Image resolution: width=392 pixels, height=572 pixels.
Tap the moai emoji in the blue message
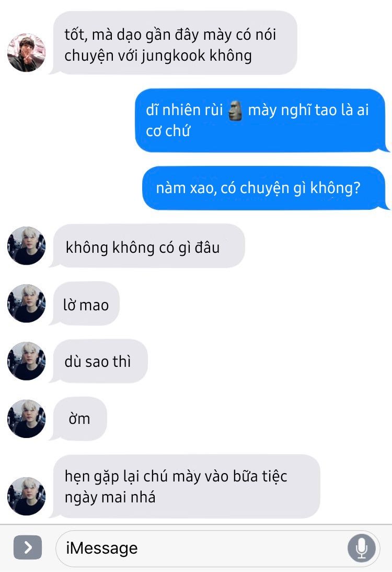(x=235, y=110)
